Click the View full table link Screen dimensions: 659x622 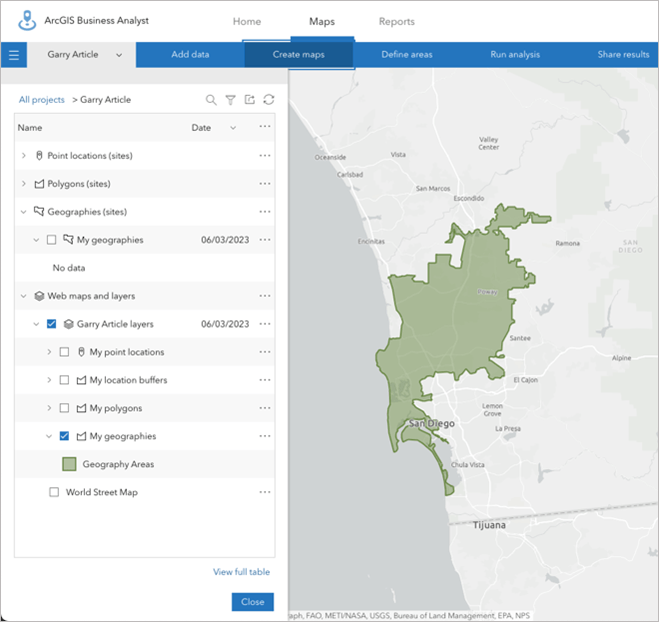pyautogui.click(x=241, y=572)
